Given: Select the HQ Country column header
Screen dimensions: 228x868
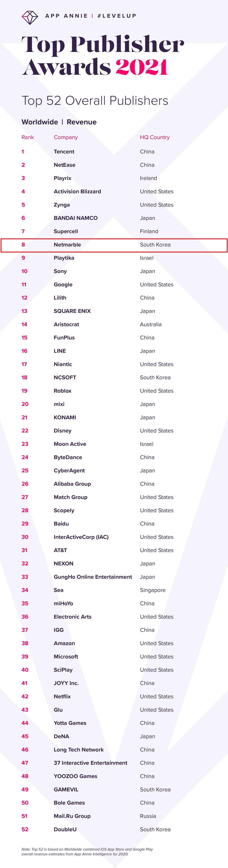Looking at the screenshot, I should [x=155, y=137].
